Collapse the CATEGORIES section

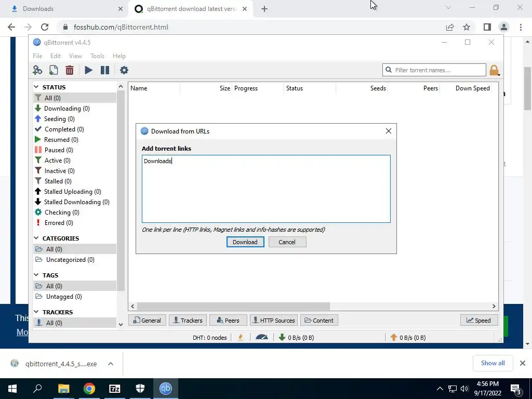click(x=36, y=238)
